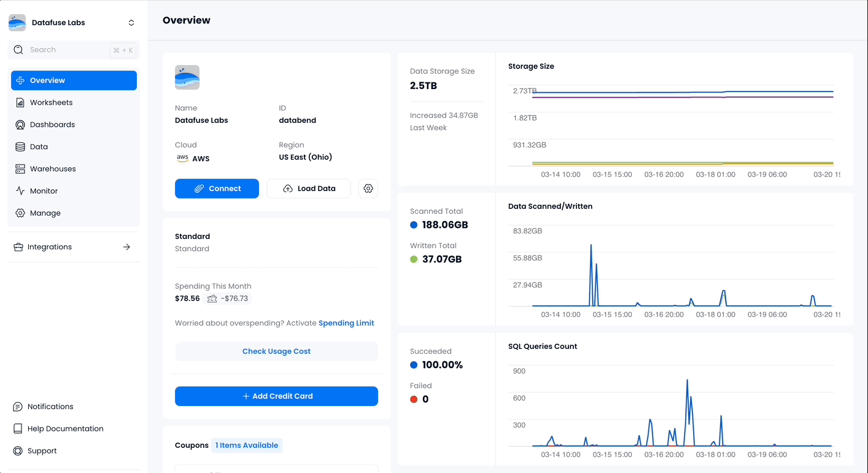Click the 2.5TB data storage value
Viewport: 868px width, 473px height.
point(424,85)
